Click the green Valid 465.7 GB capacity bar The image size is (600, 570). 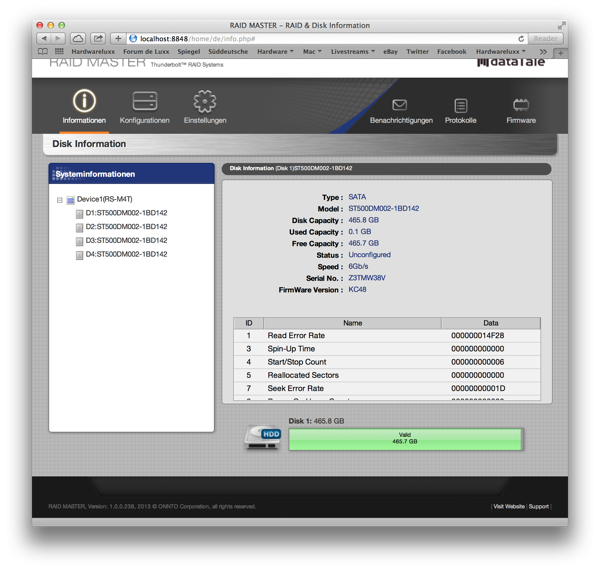(x=405, y=439)
